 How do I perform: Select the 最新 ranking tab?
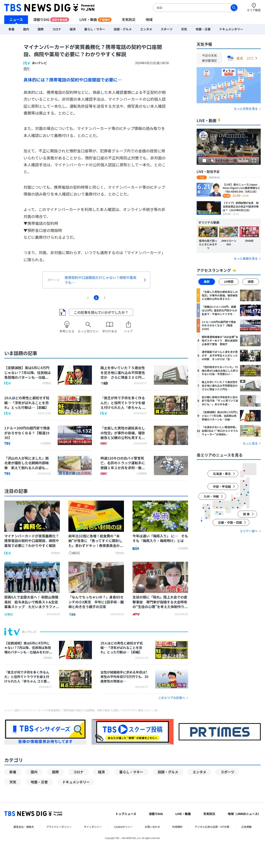coord(206,281)
